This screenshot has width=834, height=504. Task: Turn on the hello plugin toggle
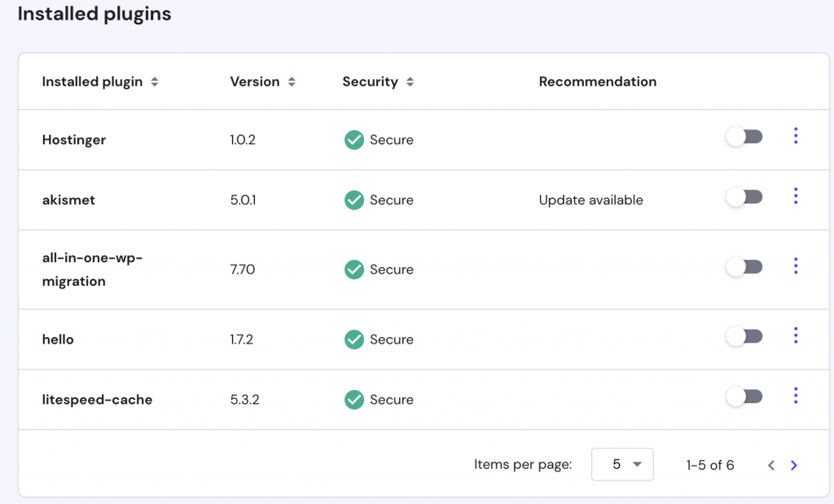pyautogui.click(x=744, y=336)
